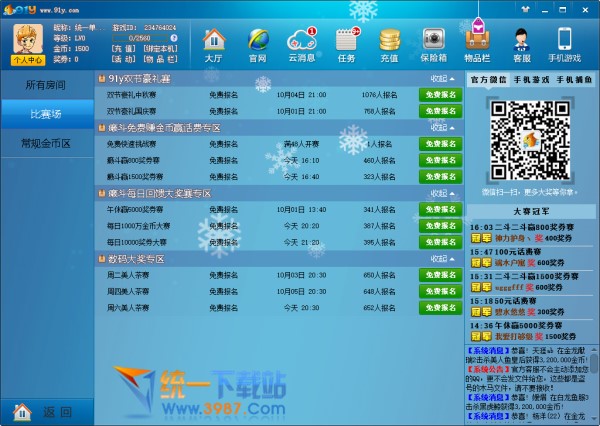Open the 官网 official website icon
This screenshot has height=426, width=600.
(x=257, y=44)
